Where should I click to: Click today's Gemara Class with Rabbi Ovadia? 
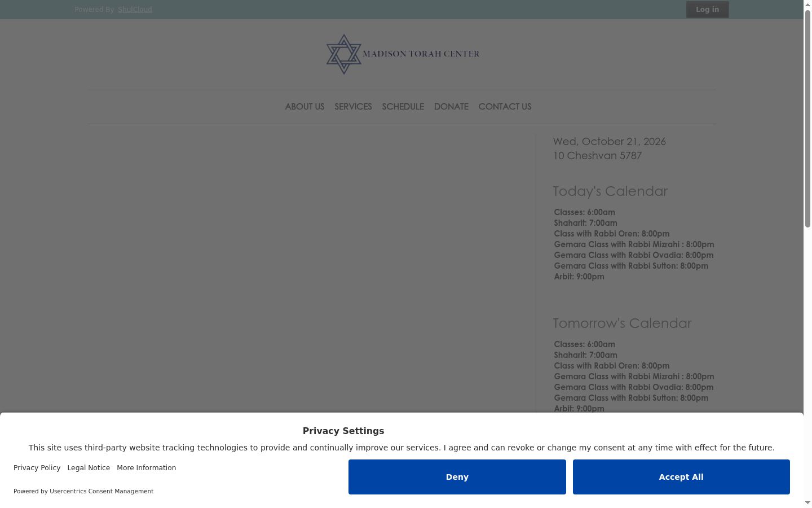pos(634,255)
